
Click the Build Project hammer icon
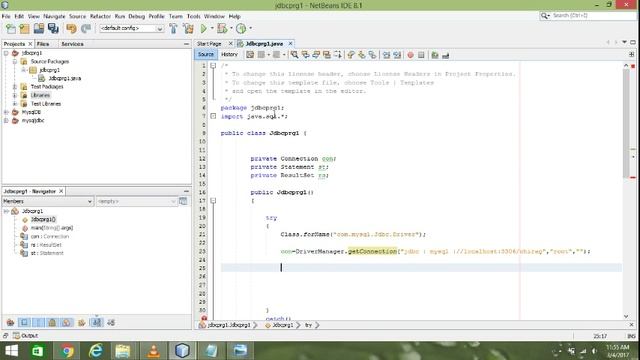pyautogui.click(x=173, y=28)
